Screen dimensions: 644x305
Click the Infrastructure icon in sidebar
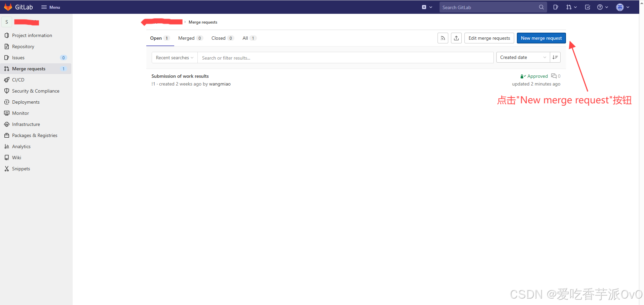click(7, 124)
